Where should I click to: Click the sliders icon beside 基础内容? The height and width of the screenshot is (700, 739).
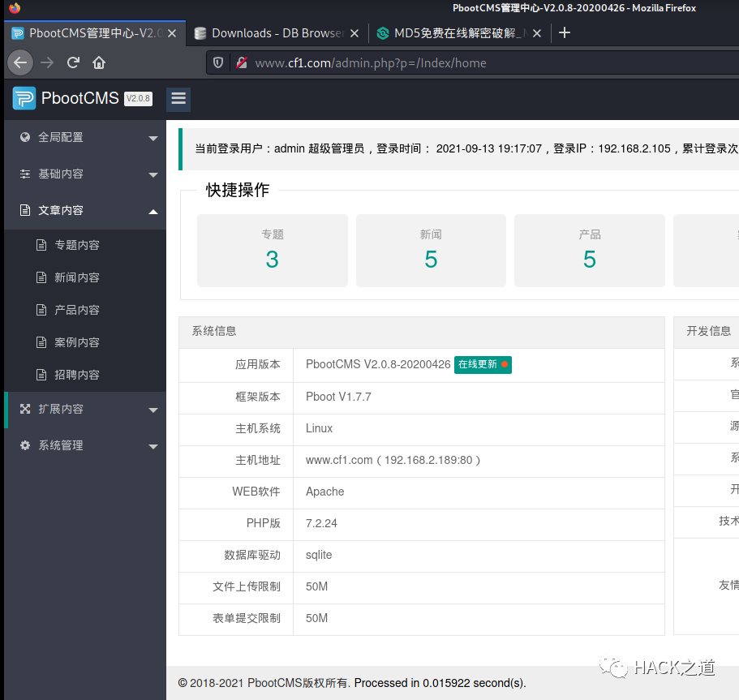coord(25,174)
